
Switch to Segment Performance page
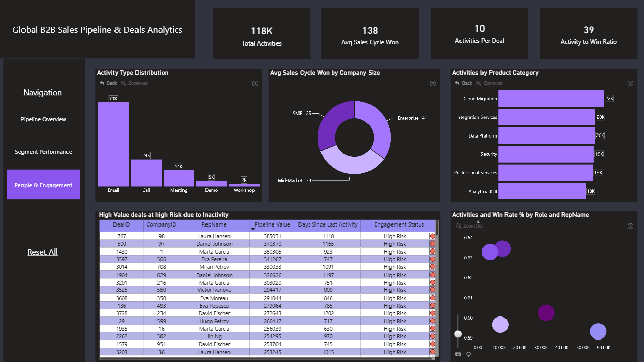[x=43, y=152]
